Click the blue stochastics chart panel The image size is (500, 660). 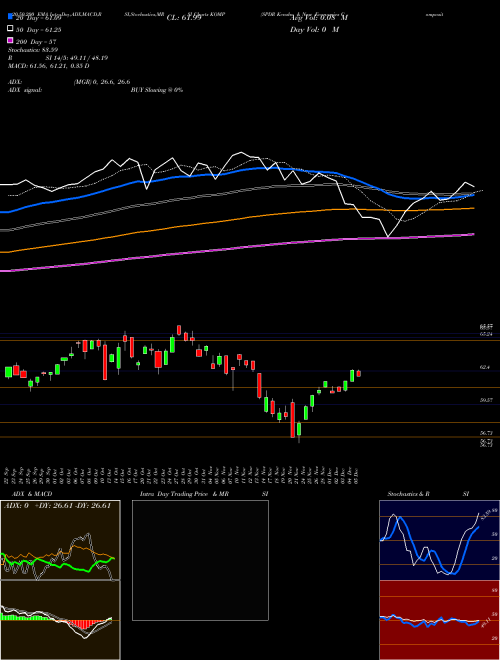pyautogui.click(x=439, y=540)
